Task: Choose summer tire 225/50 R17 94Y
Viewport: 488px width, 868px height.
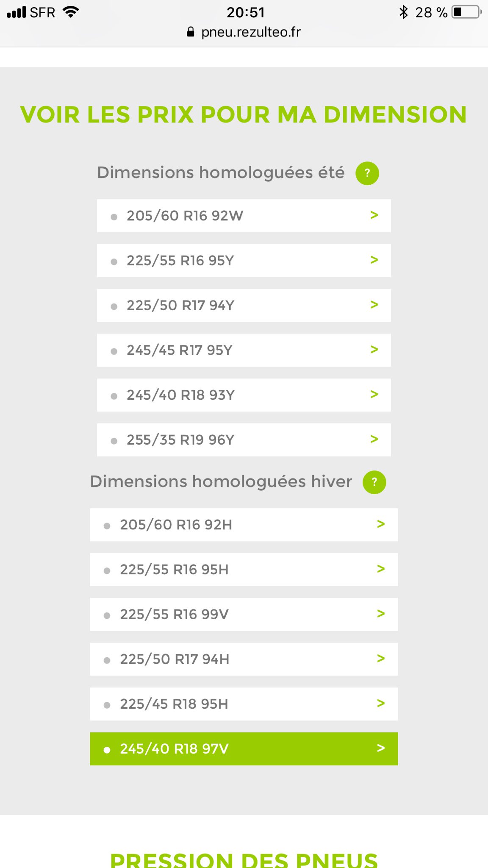Action: coord(244,306)
